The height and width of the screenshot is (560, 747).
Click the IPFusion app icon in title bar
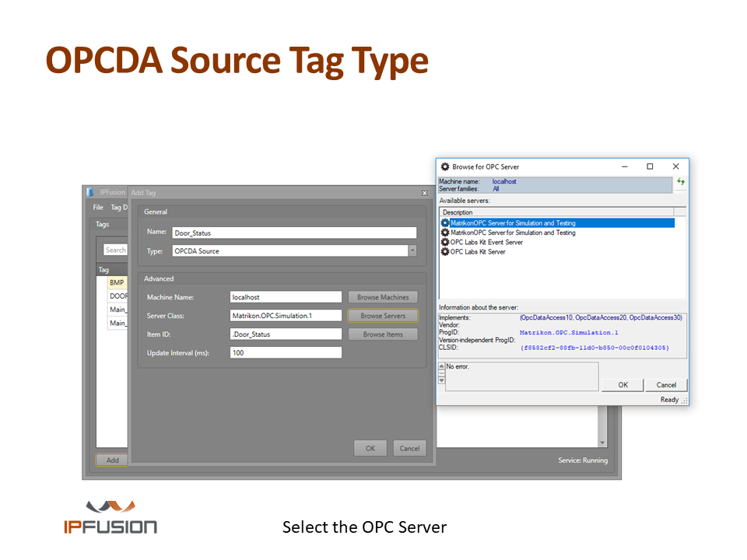click(90, 192)
